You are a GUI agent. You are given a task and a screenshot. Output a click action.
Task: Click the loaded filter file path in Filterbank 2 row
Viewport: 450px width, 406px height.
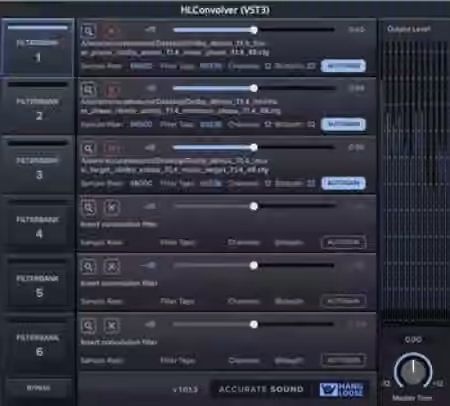point(181,106)
